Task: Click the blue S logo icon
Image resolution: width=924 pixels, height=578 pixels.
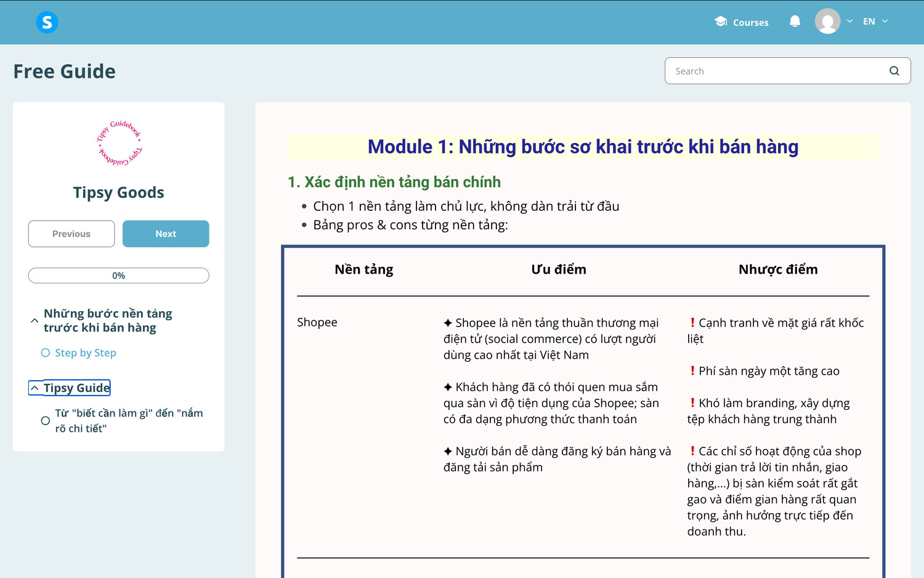Action: pyautogui.click(x=47, y=22)
